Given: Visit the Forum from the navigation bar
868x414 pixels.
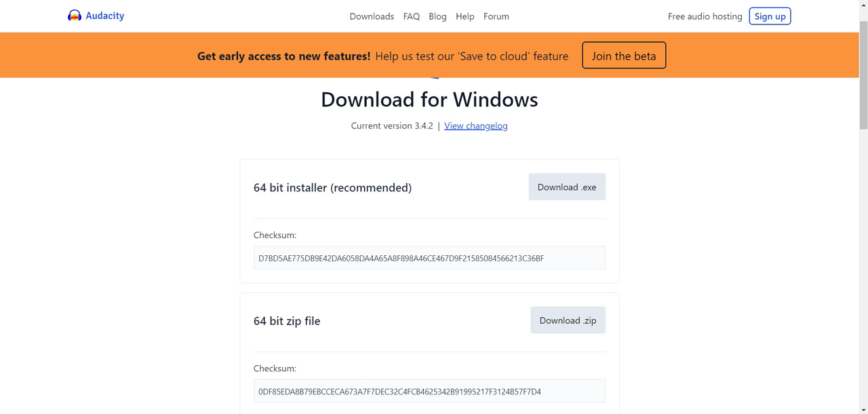Looking at the screenshot, I should tap(496, 16).
